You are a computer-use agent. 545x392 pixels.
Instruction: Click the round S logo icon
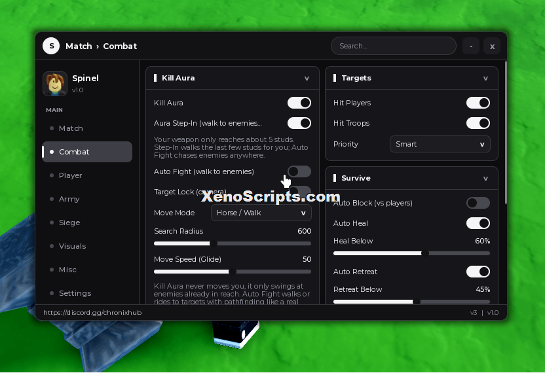[51, 46]
